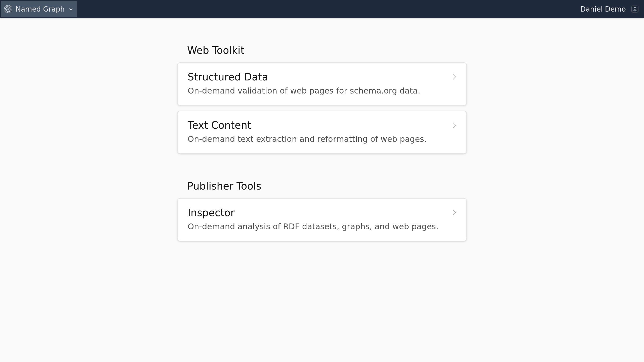Open the user profile icon

point(635,9)
